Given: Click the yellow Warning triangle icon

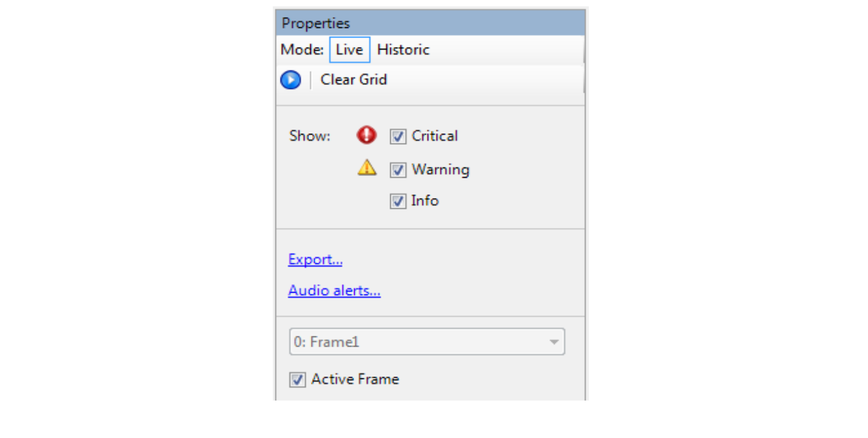Looking at the screenshot, I should pyautogui.click(x=367, y=168).
